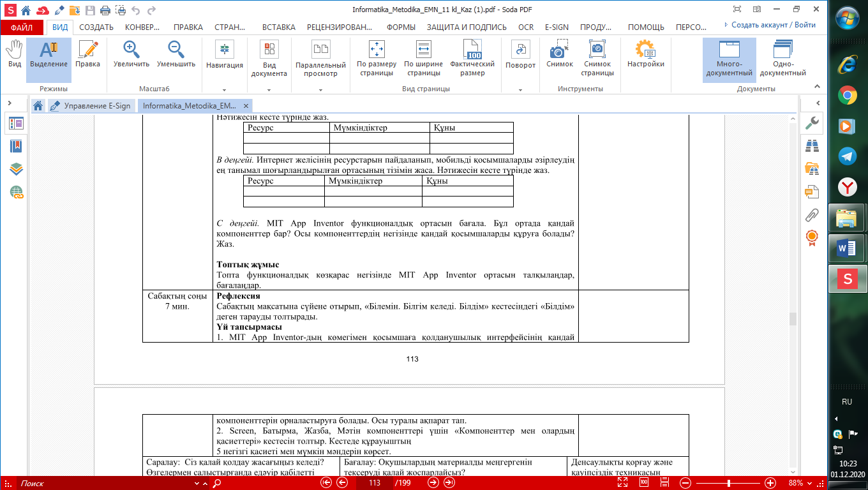Open the binoculars search panel on the right
Image resolution: width=868 pixels, height=490 pixels.
pos(812,145)
